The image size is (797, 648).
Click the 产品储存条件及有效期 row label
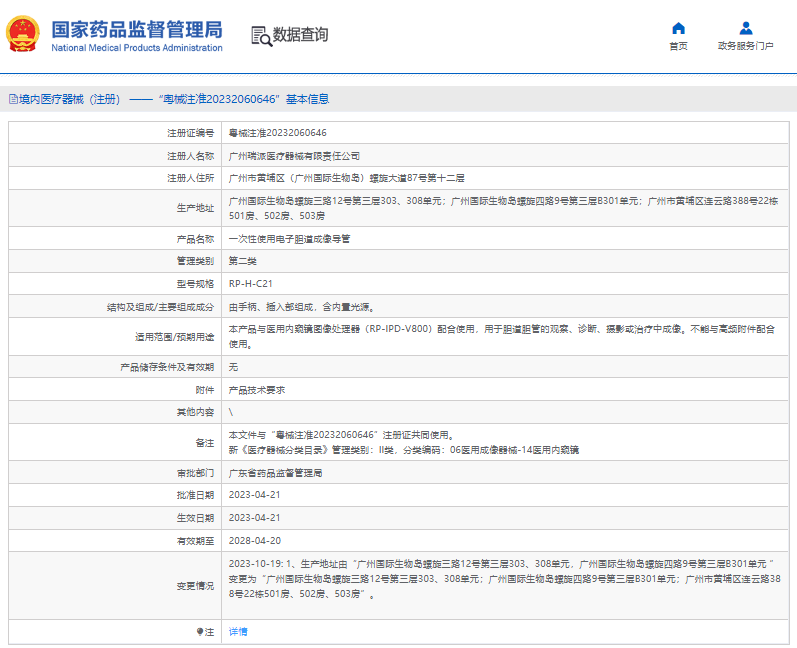[167, 367]
